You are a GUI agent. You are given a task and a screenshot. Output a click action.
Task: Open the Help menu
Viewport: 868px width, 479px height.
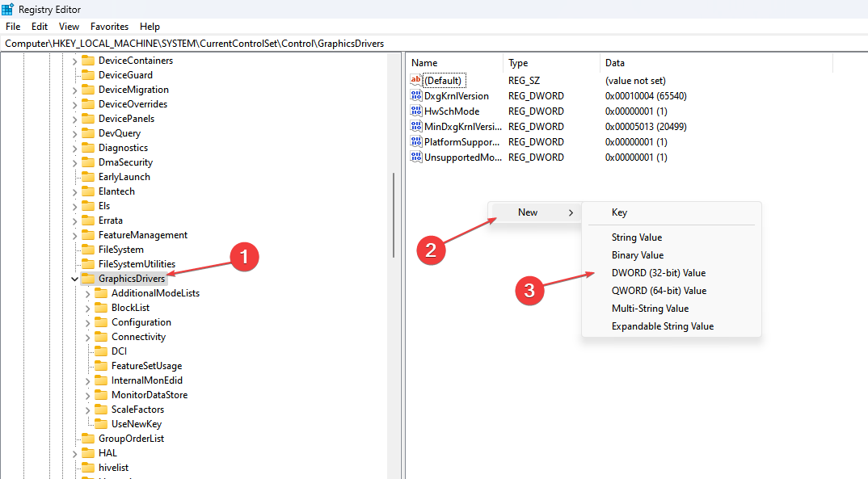[x=150, y=27]
